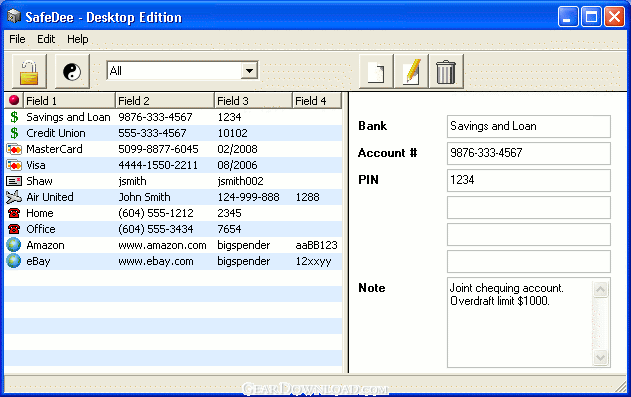Click the red phone icon beside Home

pos(14,213)
